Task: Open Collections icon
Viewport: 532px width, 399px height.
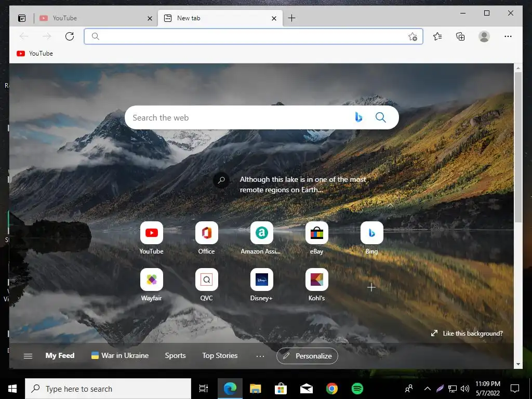Action: [x=460, y=36]
